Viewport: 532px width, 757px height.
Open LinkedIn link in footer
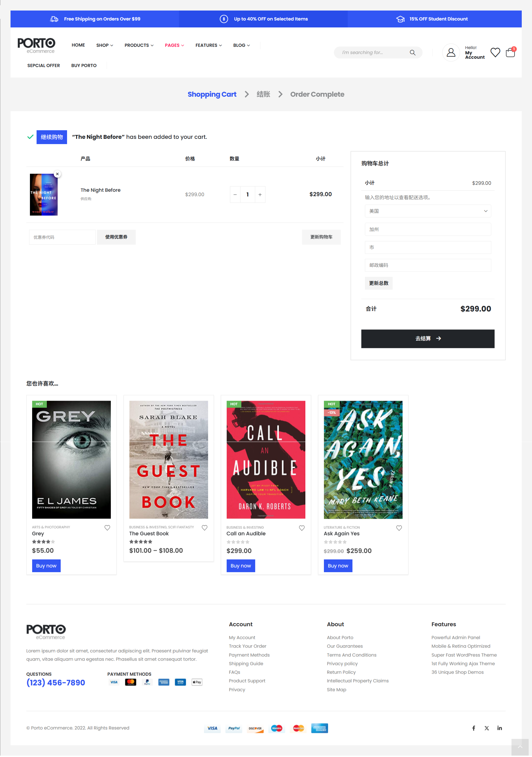click(499, 728)
